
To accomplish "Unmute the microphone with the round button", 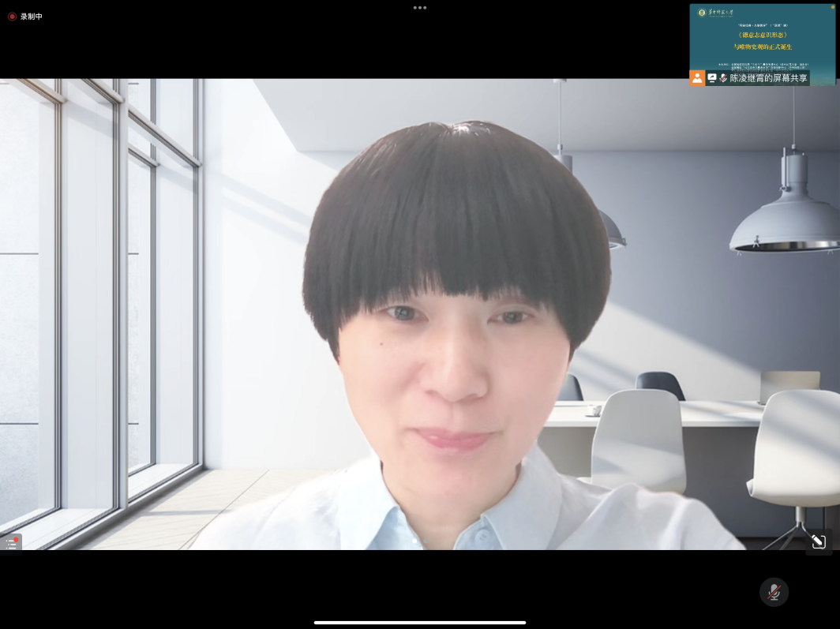I will click(774, 592).
